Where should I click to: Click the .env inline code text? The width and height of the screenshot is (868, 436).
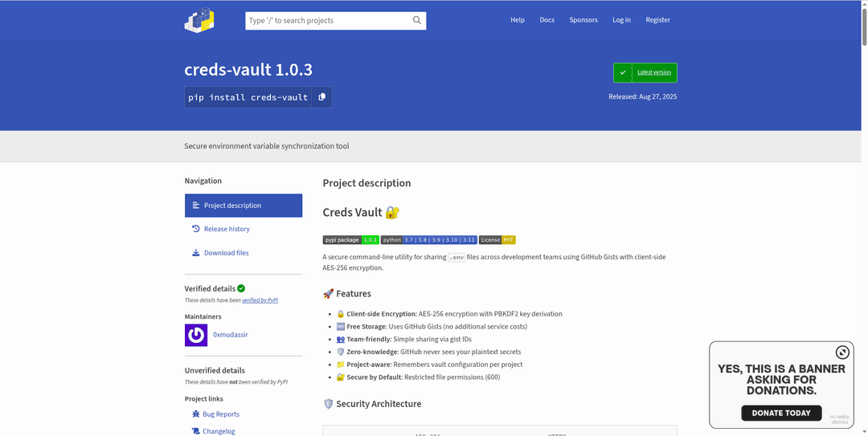[x=457, y=257]
